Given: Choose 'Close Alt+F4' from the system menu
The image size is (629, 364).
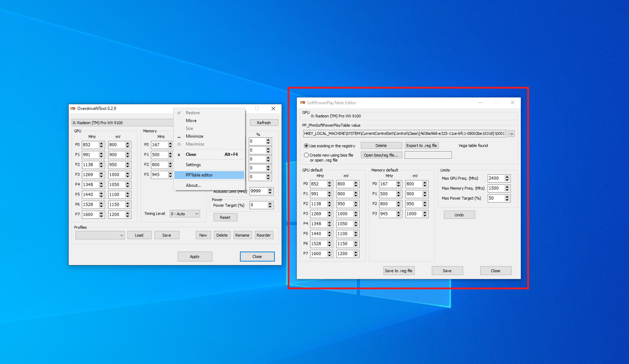Looking at the screenshot, I should coord(209,154).
